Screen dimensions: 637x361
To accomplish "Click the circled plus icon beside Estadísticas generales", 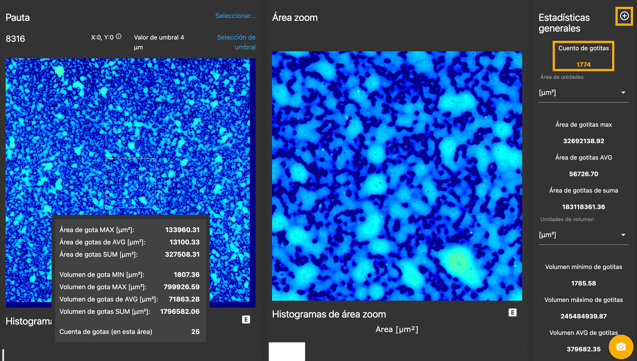I will click(x=624, y=16).
